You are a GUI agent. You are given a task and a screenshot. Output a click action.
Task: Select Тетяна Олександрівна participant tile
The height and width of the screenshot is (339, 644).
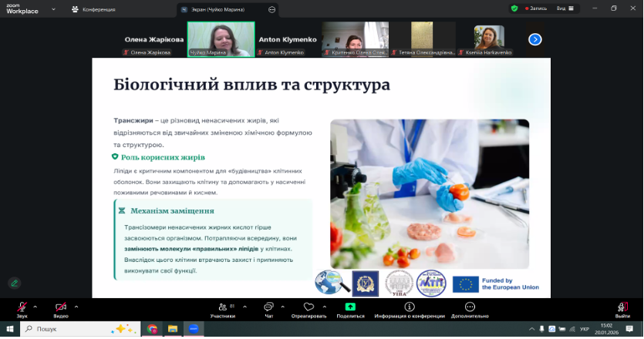tap(422, 39)
